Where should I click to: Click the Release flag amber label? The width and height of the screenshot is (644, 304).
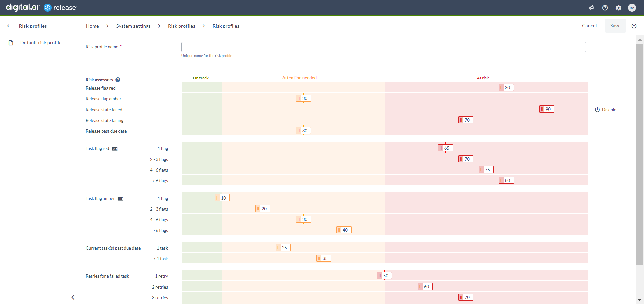click(x=103, y=99)
